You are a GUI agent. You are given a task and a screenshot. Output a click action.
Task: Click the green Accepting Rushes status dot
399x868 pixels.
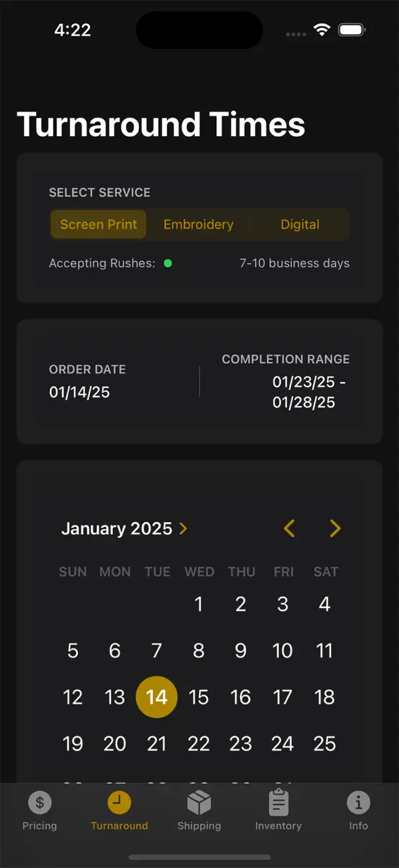click(169, 263)
